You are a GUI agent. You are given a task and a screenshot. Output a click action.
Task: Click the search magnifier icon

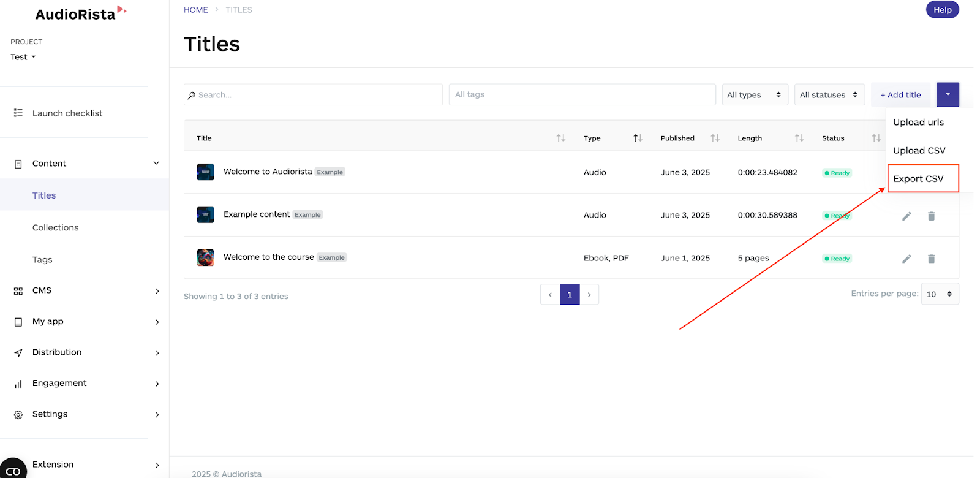tap(192, 95)
